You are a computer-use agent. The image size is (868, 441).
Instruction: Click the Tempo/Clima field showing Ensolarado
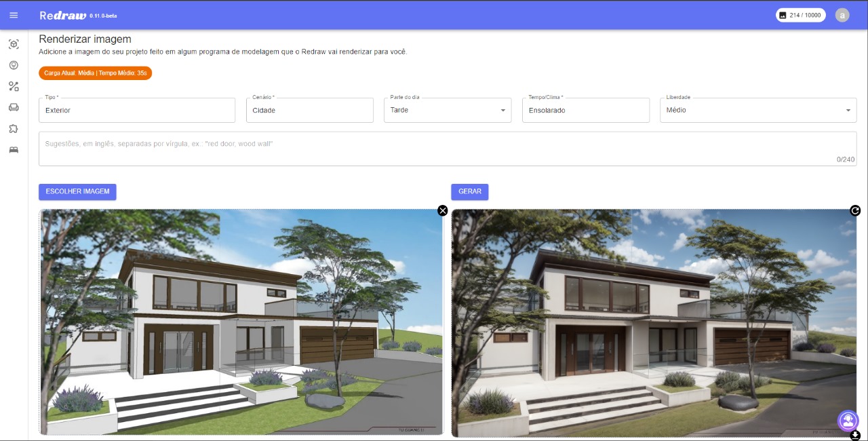pyautogui.click(x=586, y=110)
